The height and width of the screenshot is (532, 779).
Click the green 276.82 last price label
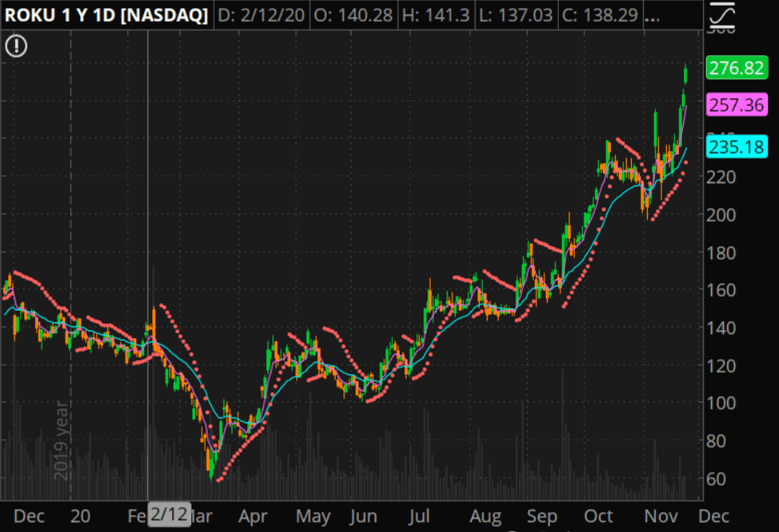pyautogui.click(x=737, y=68)
